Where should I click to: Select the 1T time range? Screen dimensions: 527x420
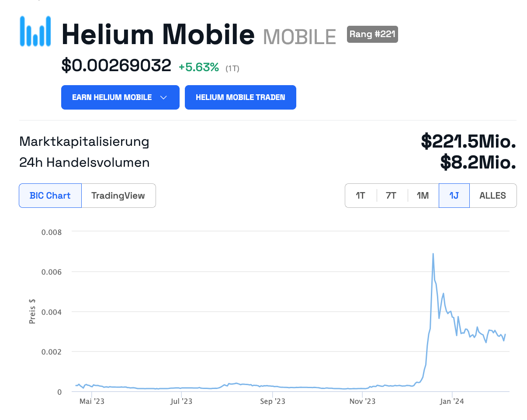coord(361,196)
